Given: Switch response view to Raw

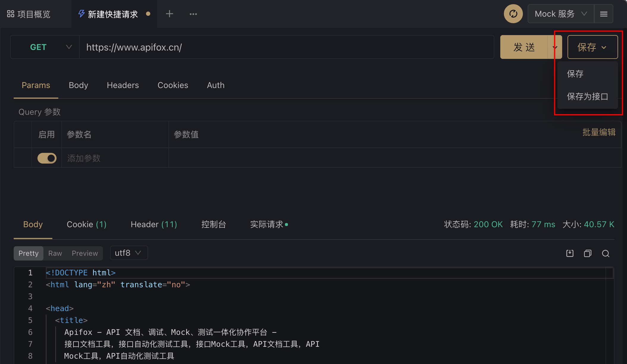Looking at the screenshot, I should [55, 253].
